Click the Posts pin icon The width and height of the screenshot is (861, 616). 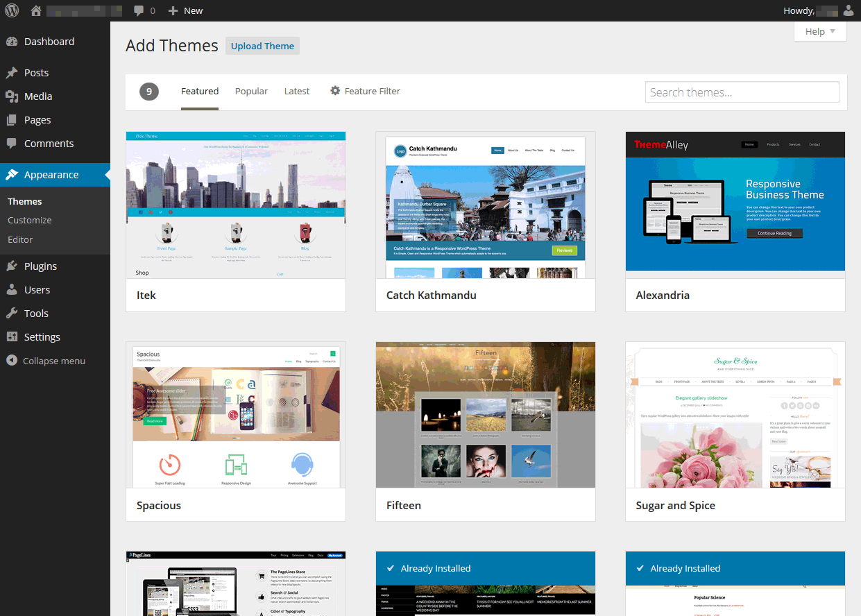[12, 73]
